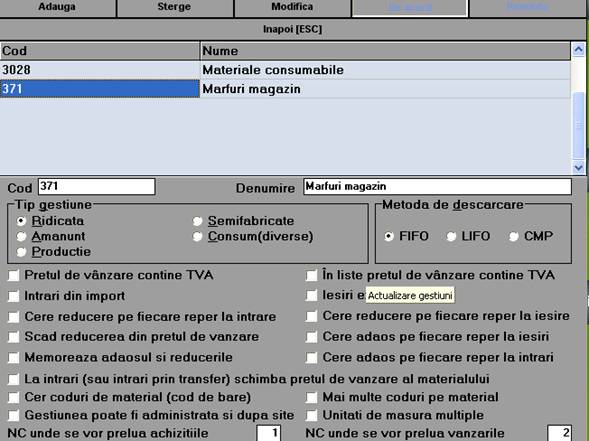Click scrollbar up arrow in list

pos(578,50)
